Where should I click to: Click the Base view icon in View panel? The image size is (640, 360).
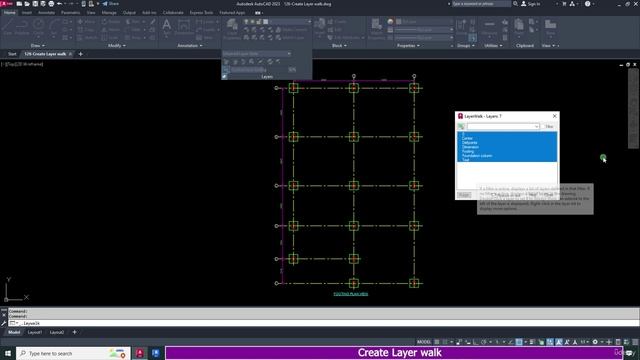tap(550, 27)
